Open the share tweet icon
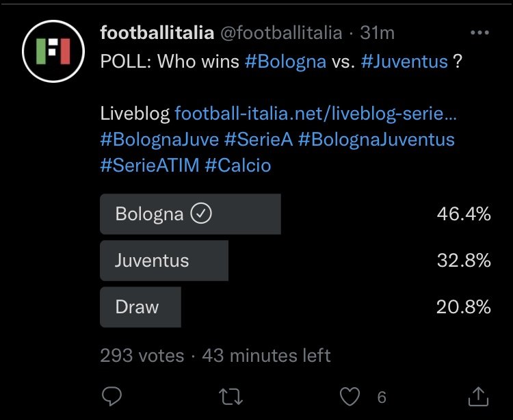This screenshot has width=513, height=420. [x=478, y=397]
